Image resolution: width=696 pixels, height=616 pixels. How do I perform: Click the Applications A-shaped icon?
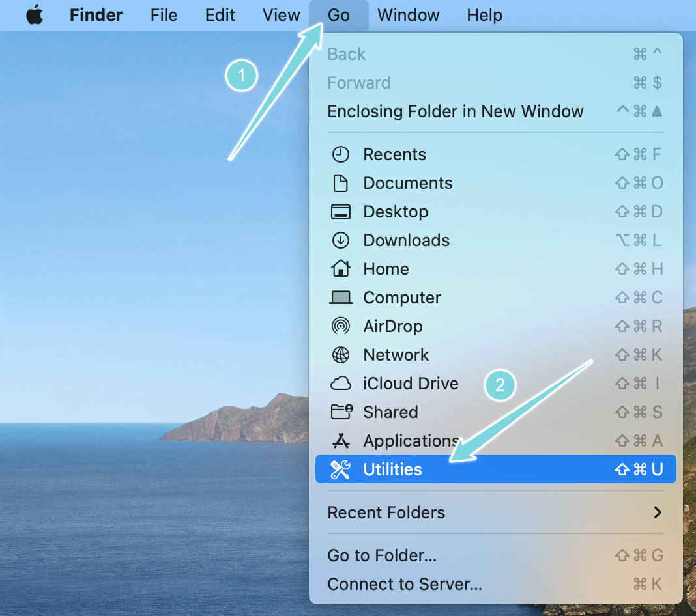pyautogui.click(x=340, y=441)
